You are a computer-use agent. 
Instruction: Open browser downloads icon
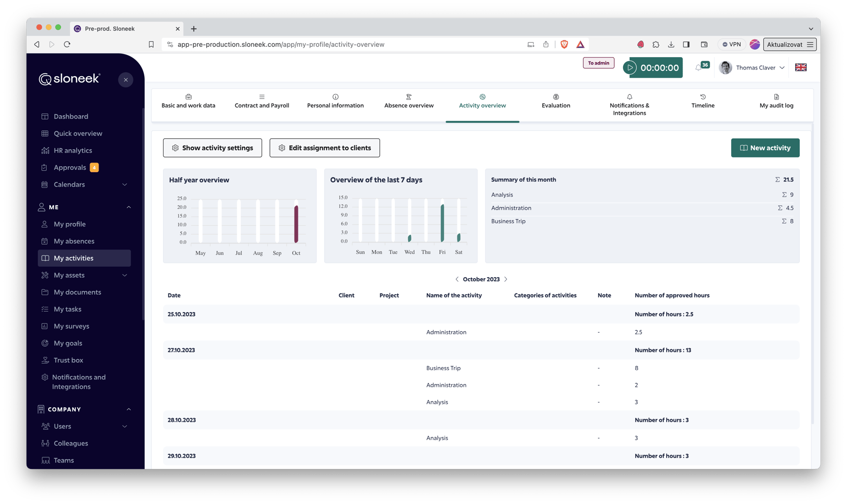671,44
